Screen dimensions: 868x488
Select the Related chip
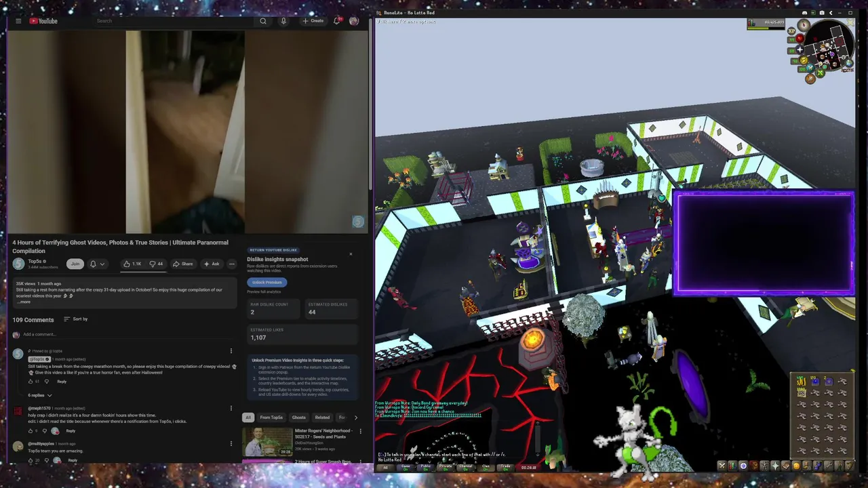[322, 418]
